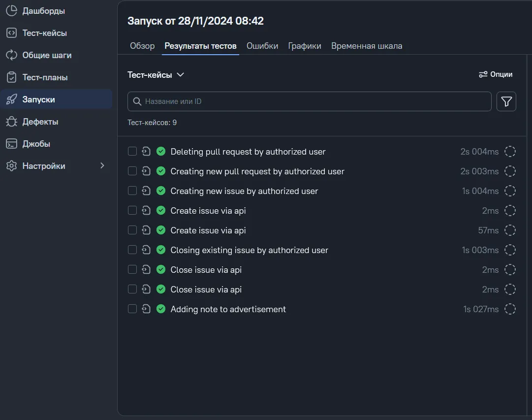Click the Запуски rocket icon
The height and width of the screenshot is (420, 532).
(x=11, y=99)
